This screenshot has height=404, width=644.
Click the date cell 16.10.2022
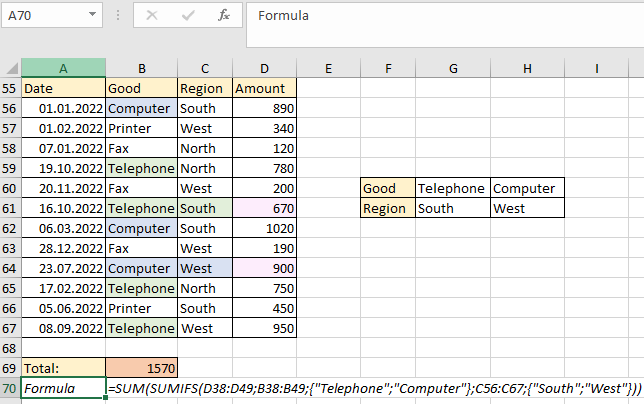pos(63,208)
